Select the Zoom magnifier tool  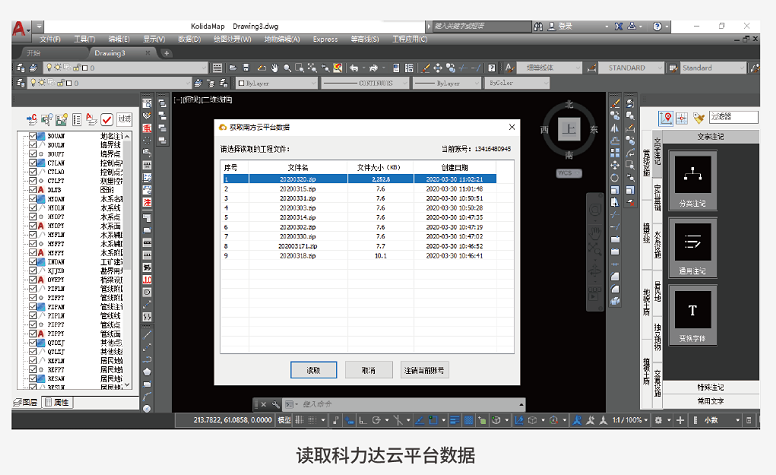[x=287, y=68]
